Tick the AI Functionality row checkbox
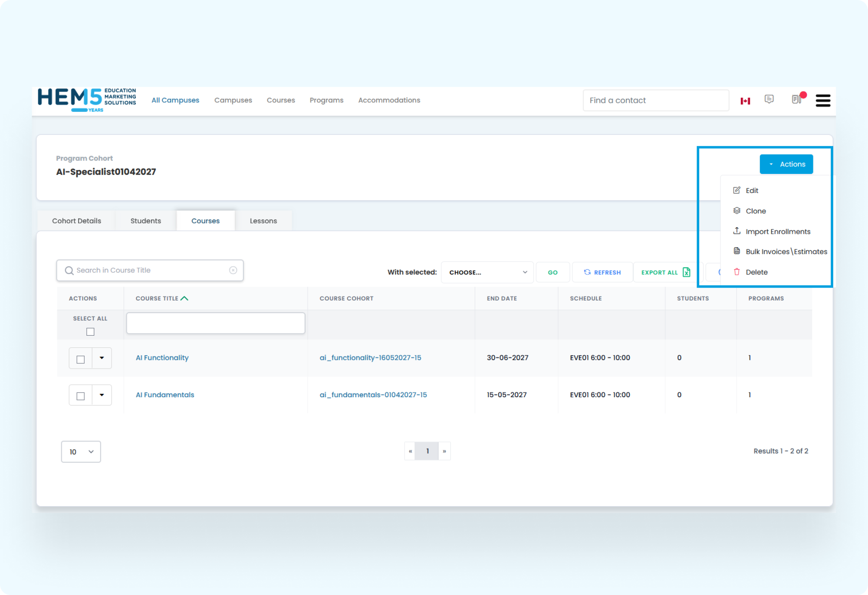 81,359
